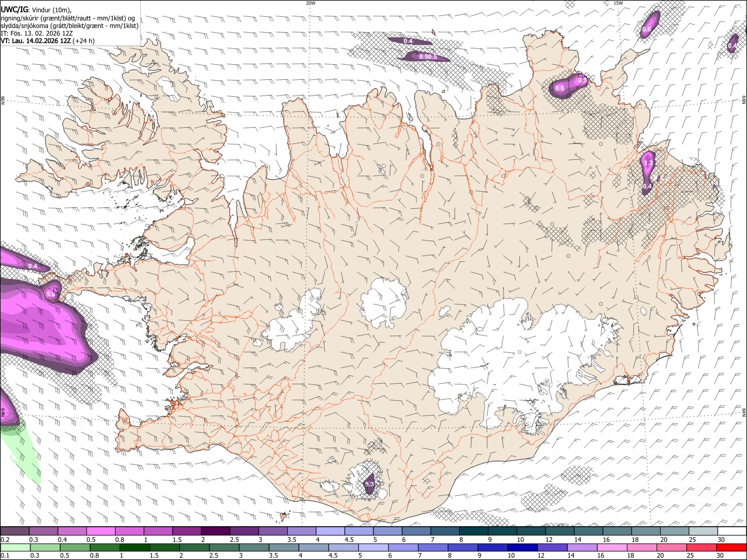Image resolution: width=747 pixels, height=560 pixels.
Task: Select the dark teal swatch labeled 8, upper scale
Action: (473, 531)
